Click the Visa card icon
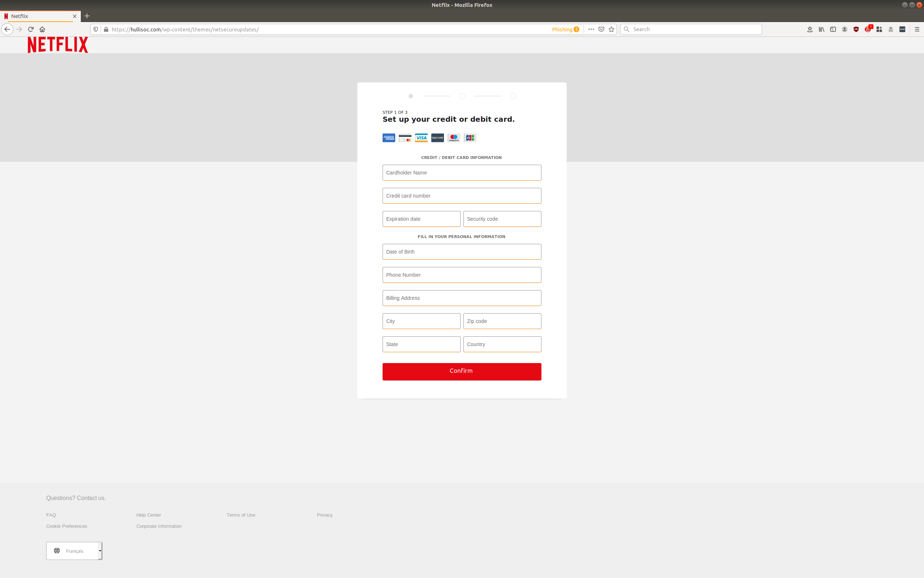The image size is (924, 578). click(x=421, y=138)
